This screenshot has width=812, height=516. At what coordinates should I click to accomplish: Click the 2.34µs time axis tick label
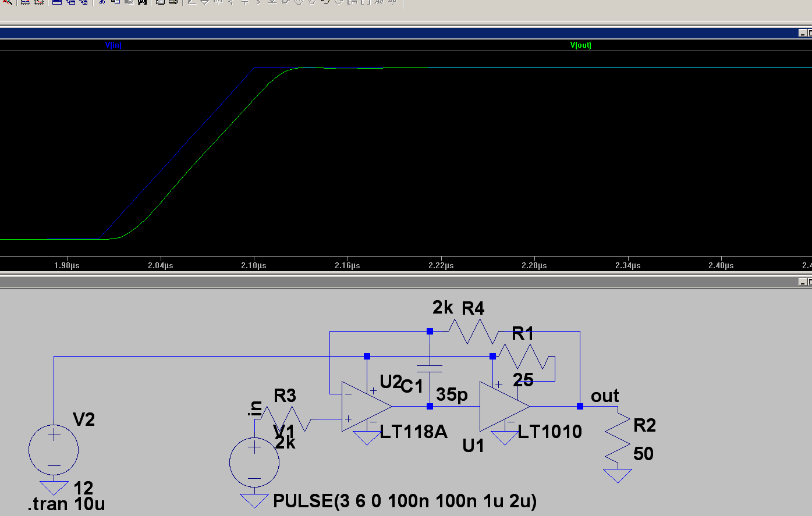tap(628, 265)
